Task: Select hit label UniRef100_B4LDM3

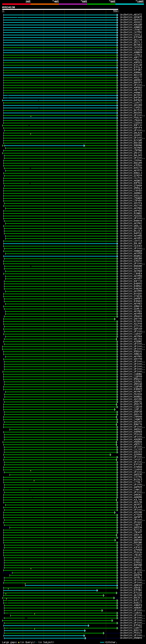Action: point(131,155)
